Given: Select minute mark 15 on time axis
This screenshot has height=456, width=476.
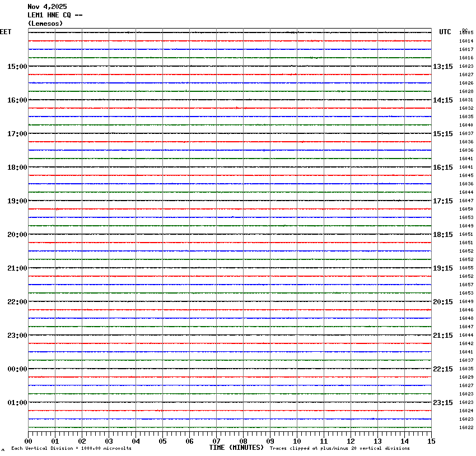Looking at the screenshot, I should pyautogui.click(x=431, y=441).
